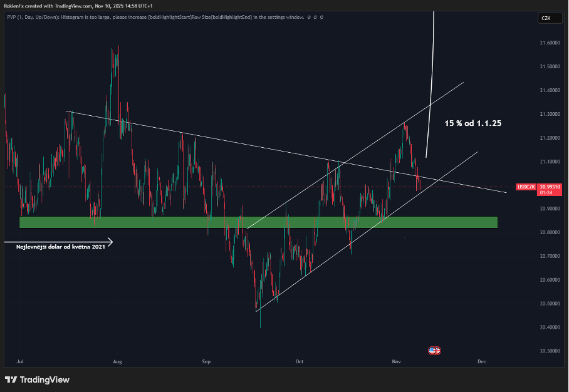This screenshot has width=569, height=392.
Task: Click the Oct label on time axis
Action: tap(300, 361)
